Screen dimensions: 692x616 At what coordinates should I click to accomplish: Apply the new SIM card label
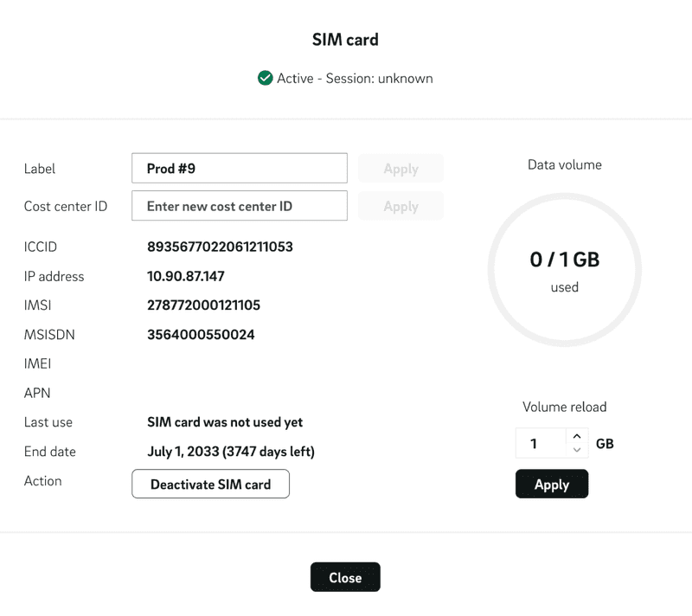pos(400,168)
